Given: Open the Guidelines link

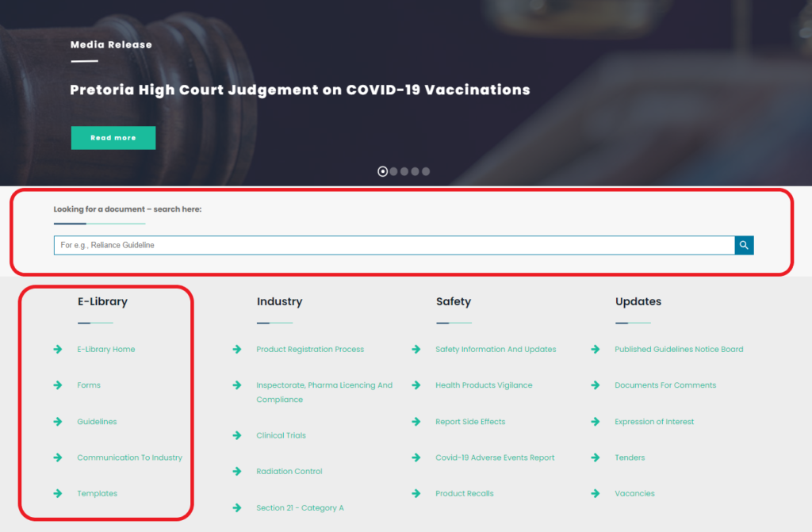Looking at the screenshot, I should (97, 422).
